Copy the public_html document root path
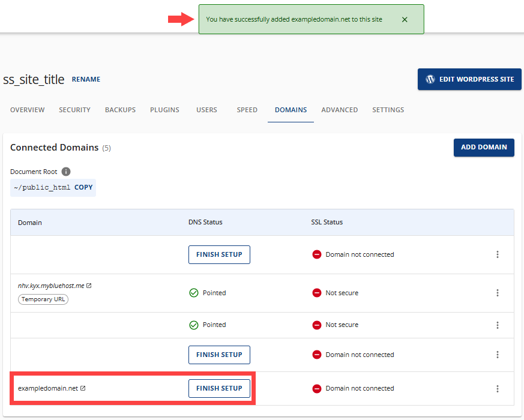 pyautogui.click(x=83, y=187)
